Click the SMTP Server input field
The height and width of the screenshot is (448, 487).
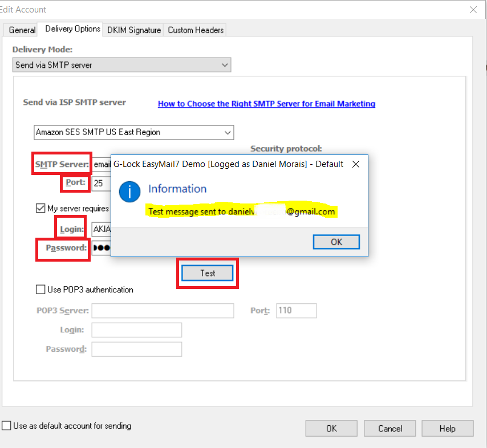tap(102, 164)
